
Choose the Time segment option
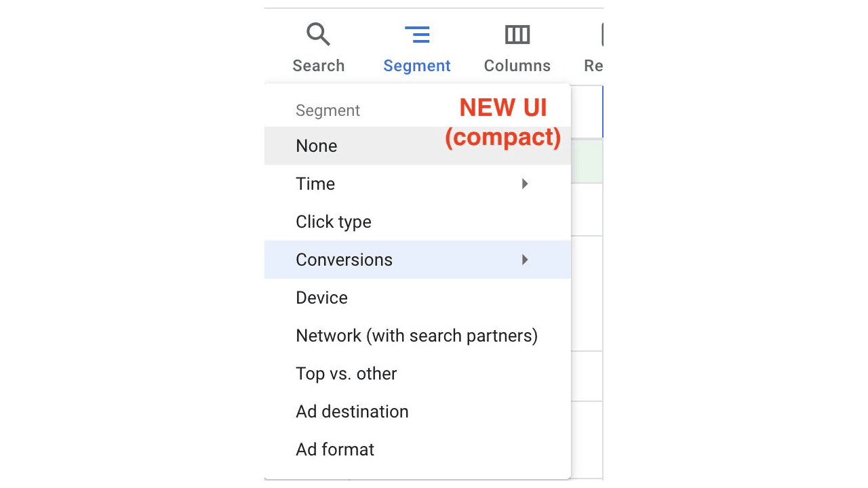click(418, 184)
